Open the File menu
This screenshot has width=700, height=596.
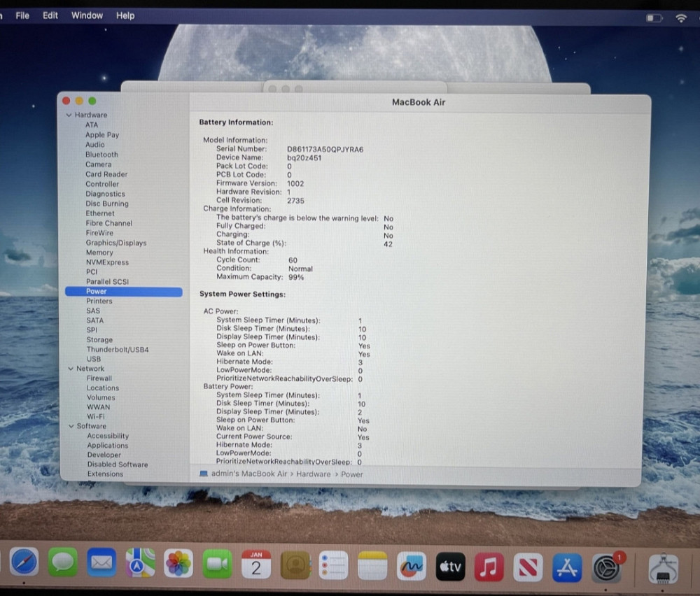tap(22, 15)
